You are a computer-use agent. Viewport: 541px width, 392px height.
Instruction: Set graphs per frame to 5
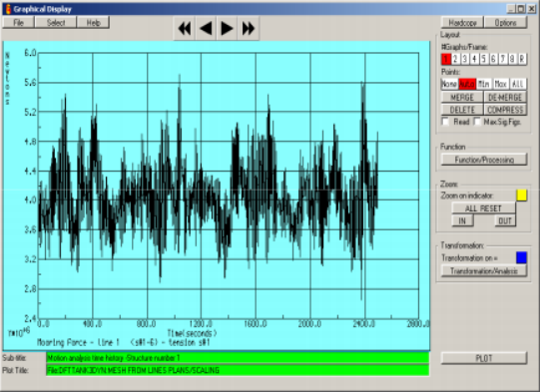484,59
